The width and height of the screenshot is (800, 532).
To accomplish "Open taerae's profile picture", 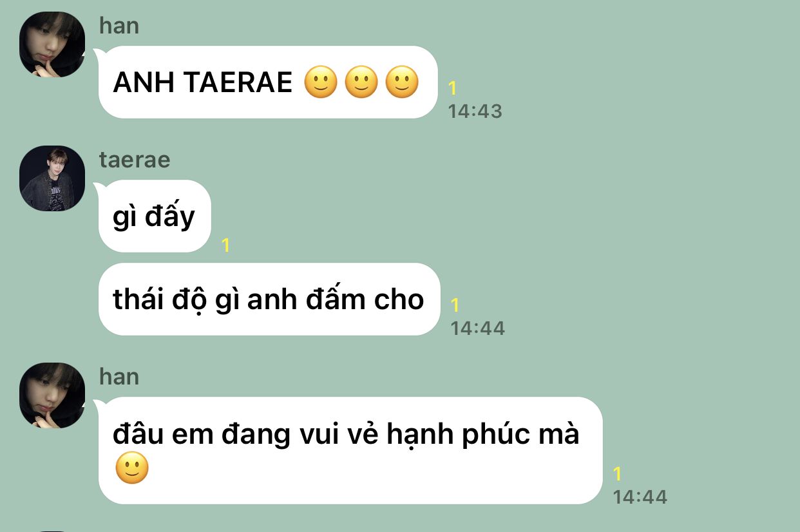I will [52, 178].
